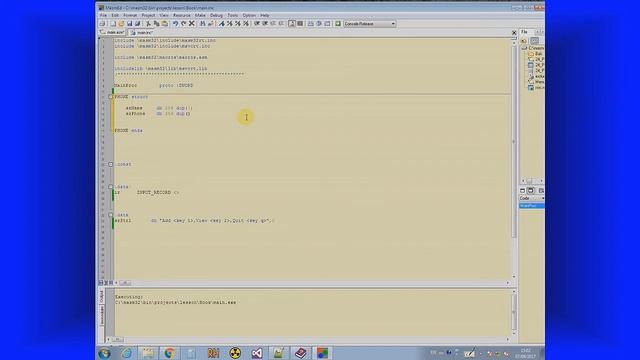Open the File menu

(x=103, y=16)
